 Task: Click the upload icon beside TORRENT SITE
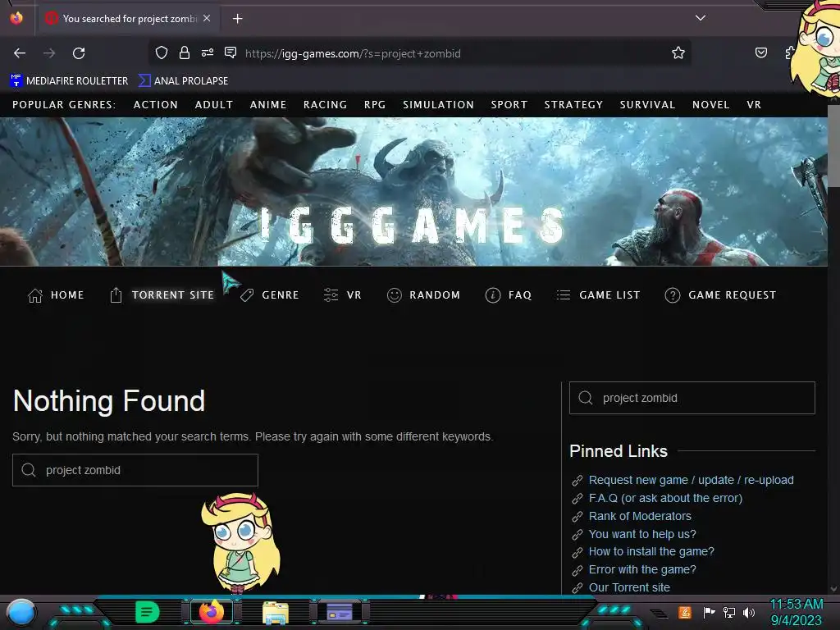coord(116,295)
